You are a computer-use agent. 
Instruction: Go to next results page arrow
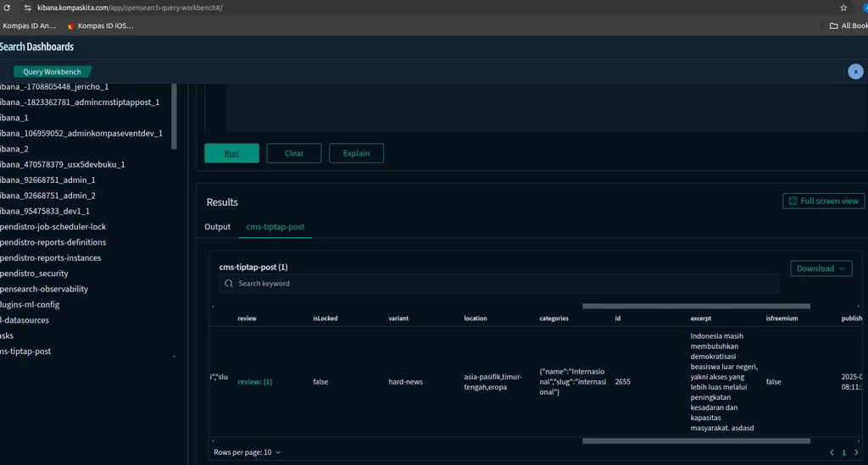pyautogui.click(x=856, y=452)
